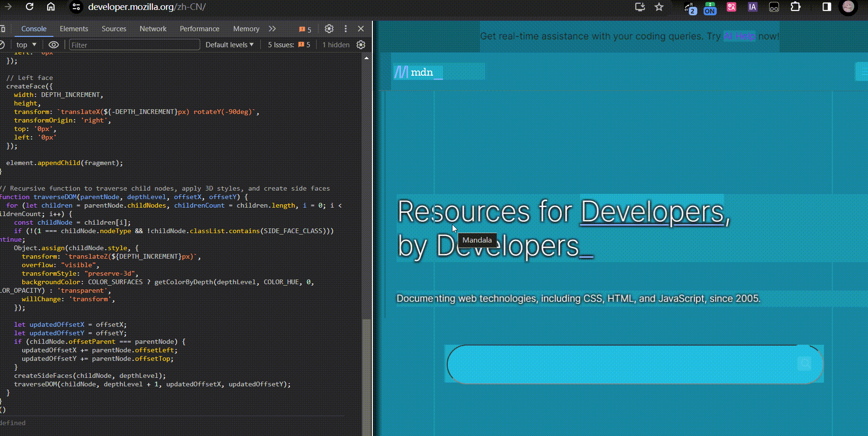
Task: Bookmark this page with the star
Action: tap(659, 7)
